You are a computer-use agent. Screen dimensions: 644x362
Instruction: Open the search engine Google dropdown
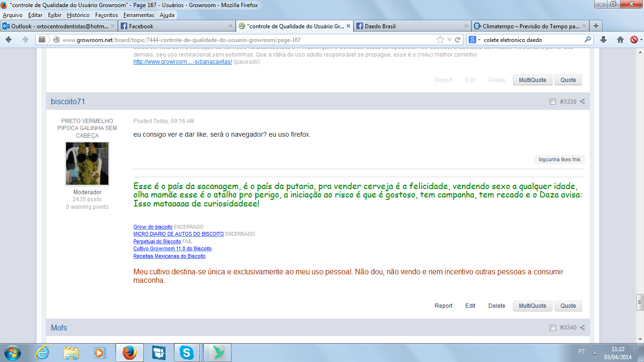[x=474, y=40]
